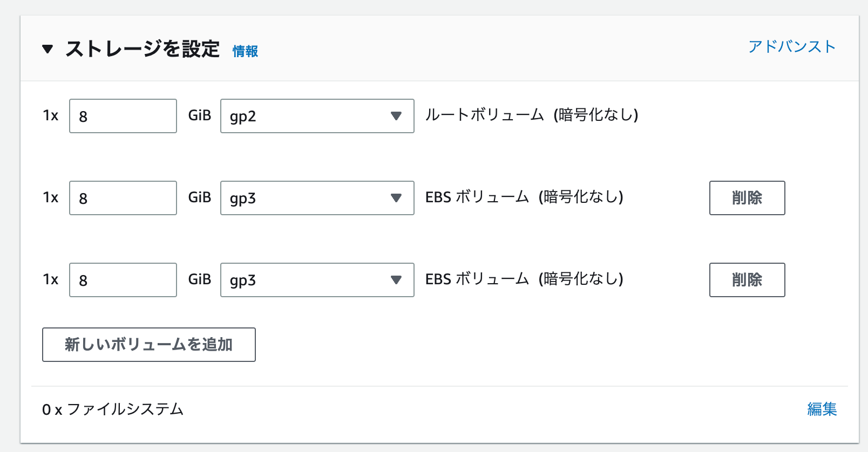Image resolution: width=868 pixels, height=452 pixels.
Task: Select the second EBS volume size input field
Action: (123, 280)
